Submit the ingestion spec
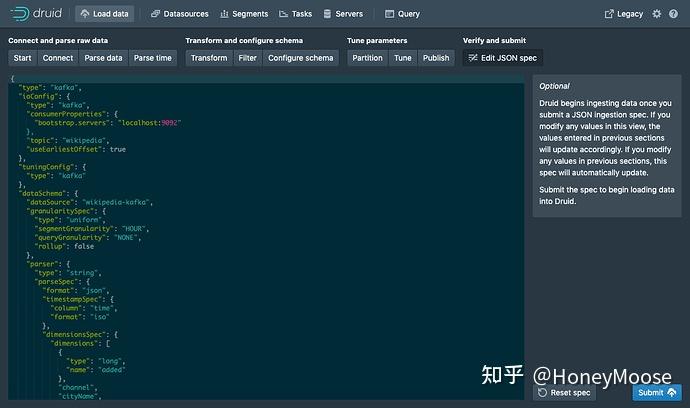The width and height of the screenshot is (690, 408). [657, 393]
